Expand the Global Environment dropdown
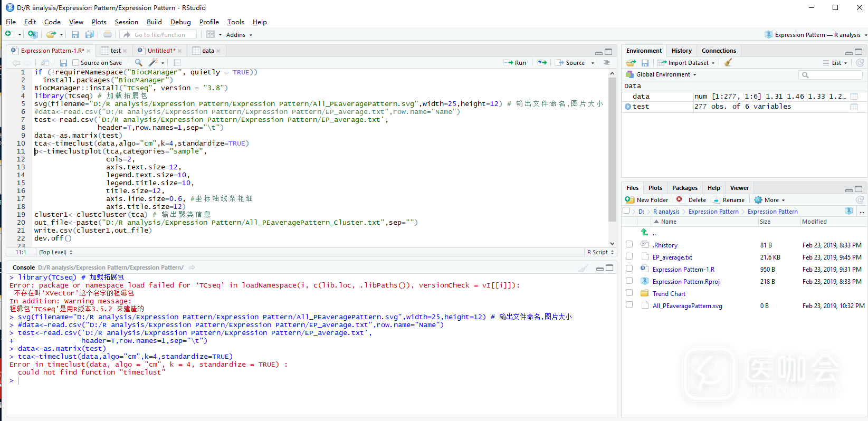868x421 pixels. point(666,74)
